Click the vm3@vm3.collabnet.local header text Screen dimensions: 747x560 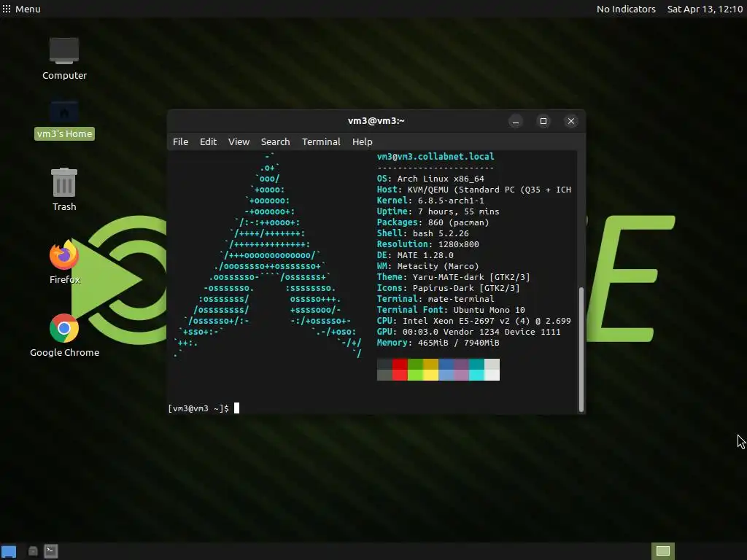[436, 157]
